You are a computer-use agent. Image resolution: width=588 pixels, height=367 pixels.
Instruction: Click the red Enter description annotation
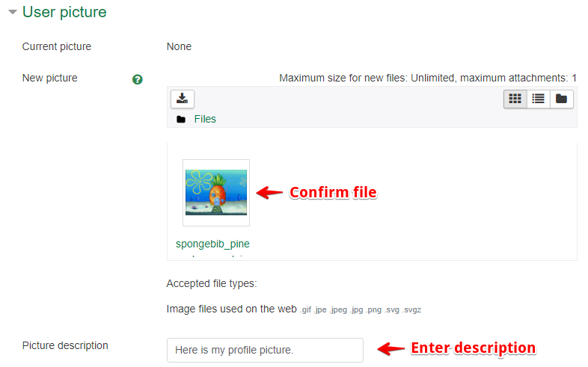473,348
